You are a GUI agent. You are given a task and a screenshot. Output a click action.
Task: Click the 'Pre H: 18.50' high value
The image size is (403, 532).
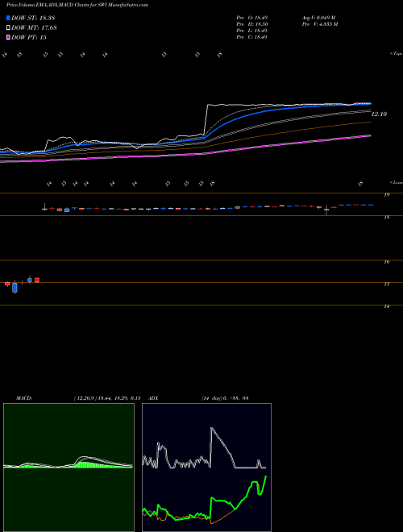[251, 24]
